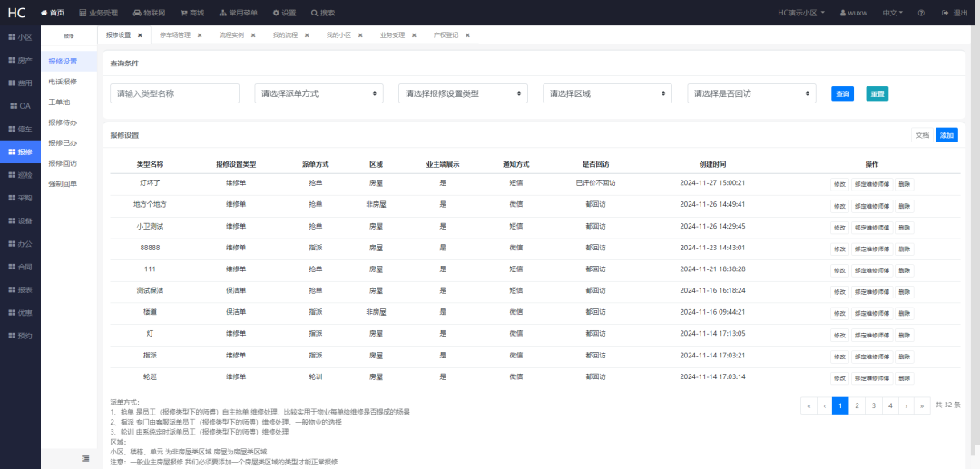Image resolution: width=980 pixels, height=469 pixels.
Task: Expand the 请选择区域 dropdown
Action: pos(607,93)
